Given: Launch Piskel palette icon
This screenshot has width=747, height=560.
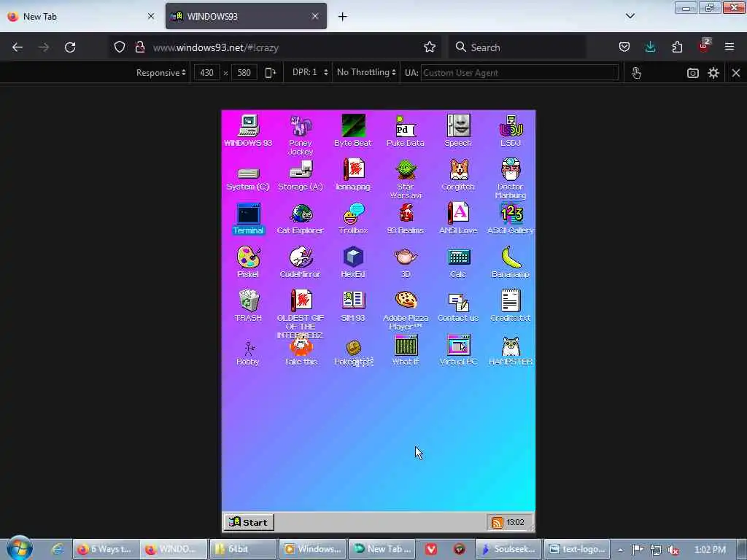Looking at the screenshot, I should (x=248, y=257).
